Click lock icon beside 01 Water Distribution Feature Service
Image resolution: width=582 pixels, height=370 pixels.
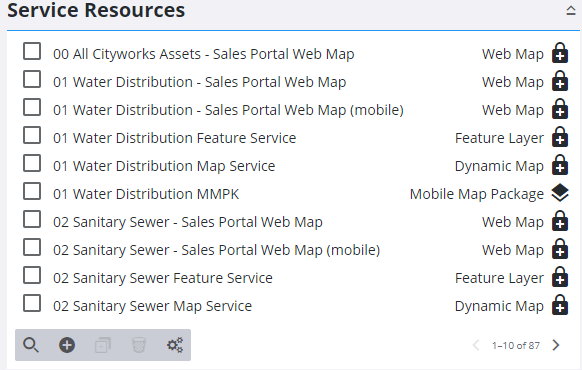point(560,137)
